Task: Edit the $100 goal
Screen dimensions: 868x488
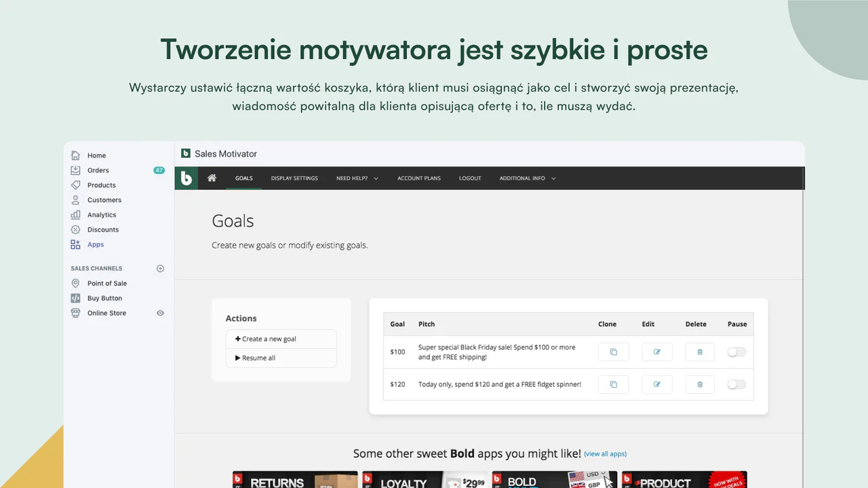Action: 657,352
